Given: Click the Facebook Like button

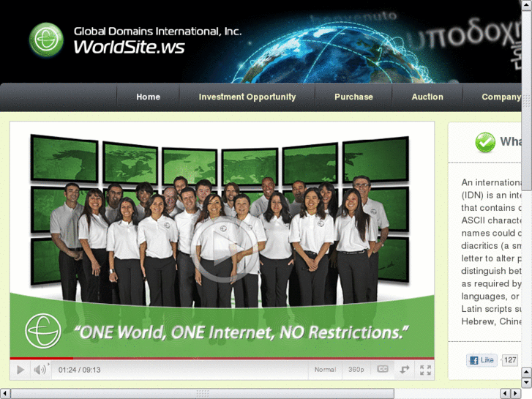Looking at the screenshot, I should 482,360.
